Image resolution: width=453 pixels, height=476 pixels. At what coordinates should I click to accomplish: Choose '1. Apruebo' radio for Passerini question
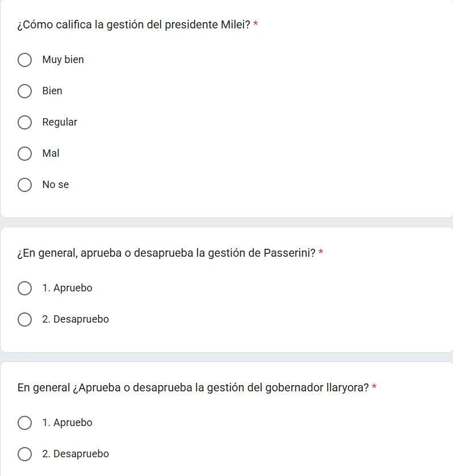24,288
